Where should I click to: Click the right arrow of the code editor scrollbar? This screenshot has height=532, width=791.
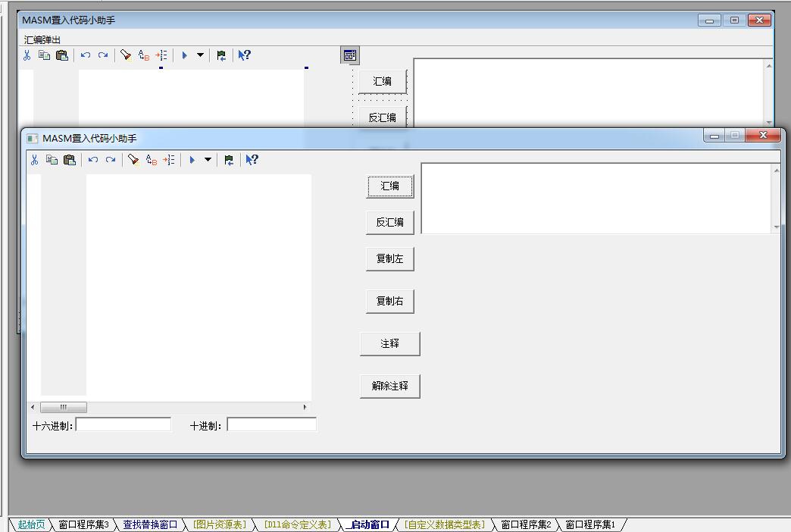[x=305, y=407]
